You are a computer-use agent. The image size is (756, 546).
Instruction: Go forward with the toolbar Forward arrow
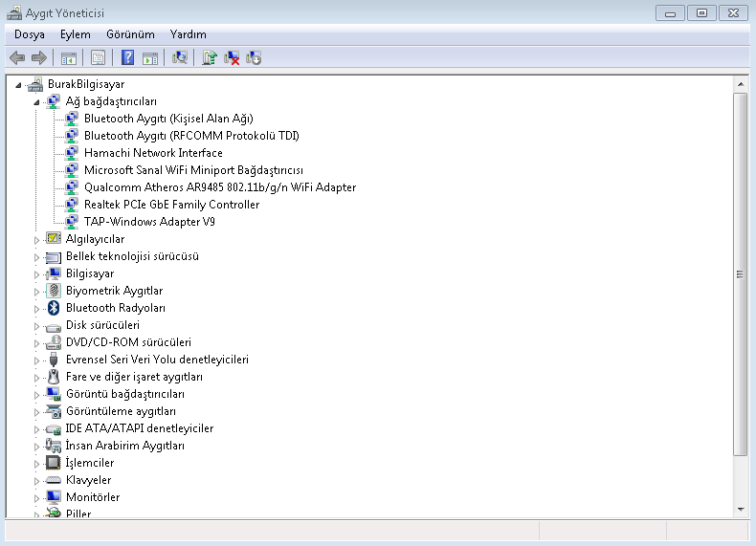coord(38,57)
